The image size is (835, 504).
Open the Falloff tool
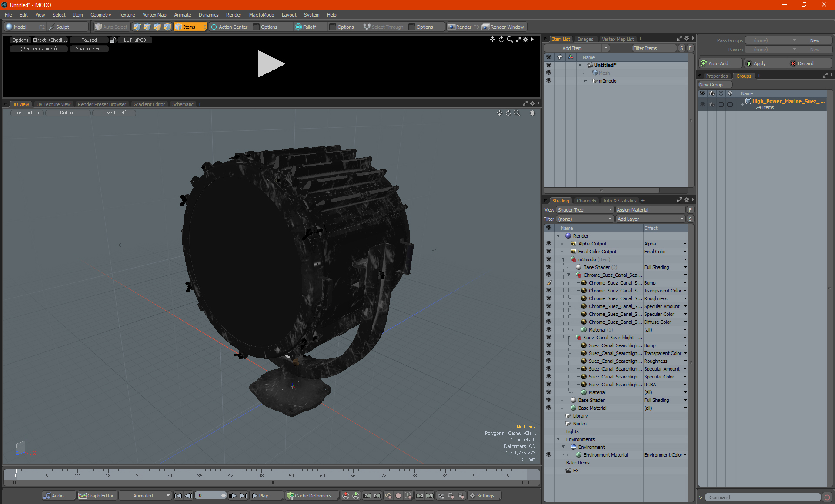[x=306, y=27]
